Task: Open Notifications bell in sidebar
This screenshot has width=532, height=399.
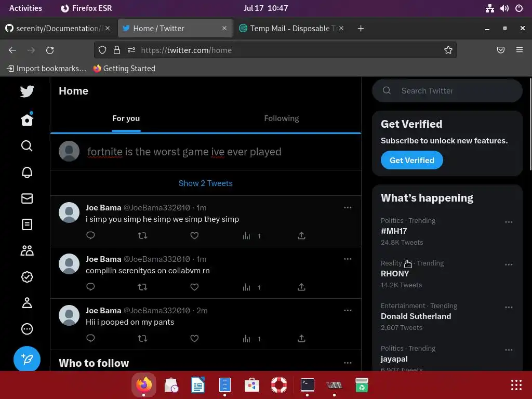Action: coord(27,172)
